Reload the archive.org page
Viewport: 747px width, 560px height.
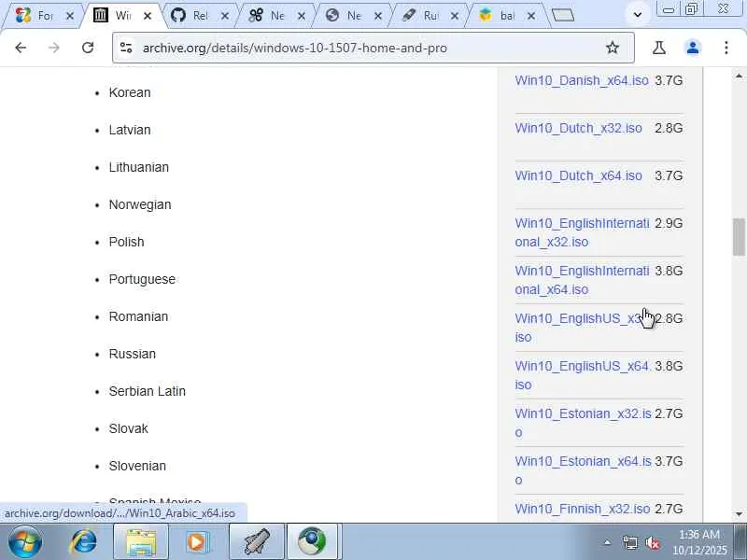pos(88,48)
